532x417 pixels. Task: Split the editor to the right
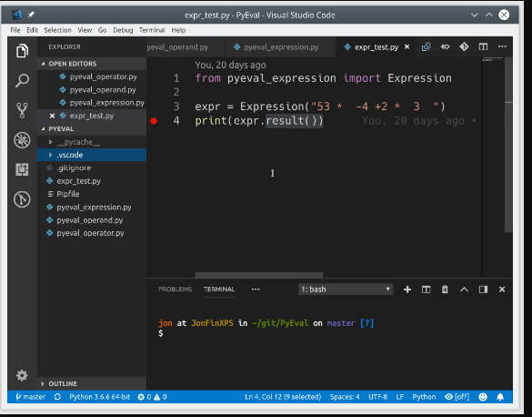pos(483,46)
